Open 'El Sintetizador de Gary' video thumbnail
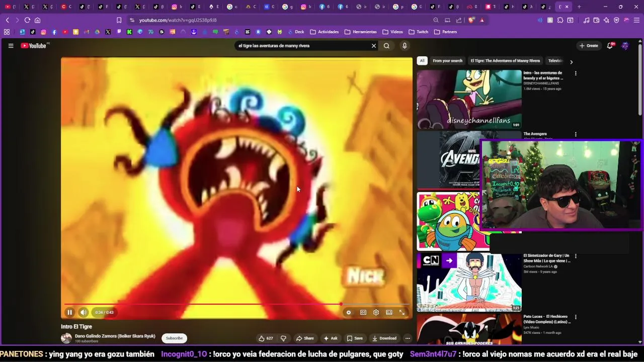The width and height of the screenshot is (644, 362). (469, 283)
